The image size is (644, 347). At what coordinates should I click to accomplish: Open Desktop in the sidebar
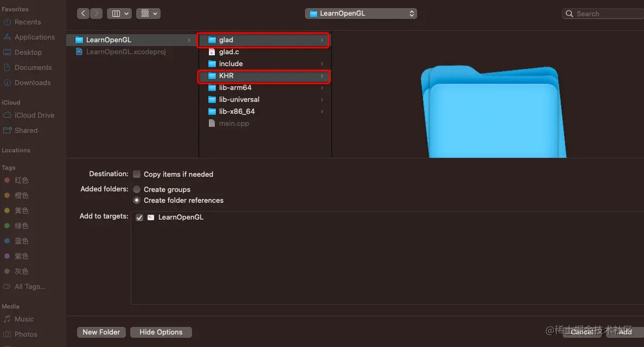[28, 52]
